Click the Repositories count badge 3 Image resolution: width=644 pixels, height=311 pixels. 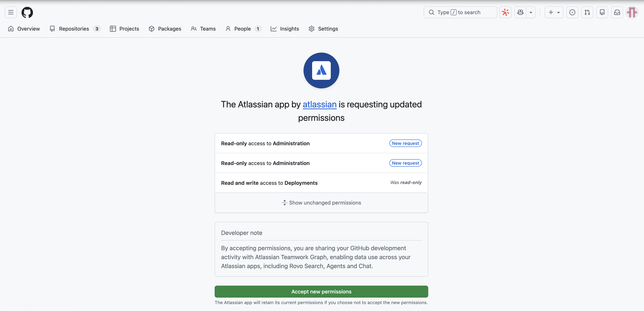[97, 29]
